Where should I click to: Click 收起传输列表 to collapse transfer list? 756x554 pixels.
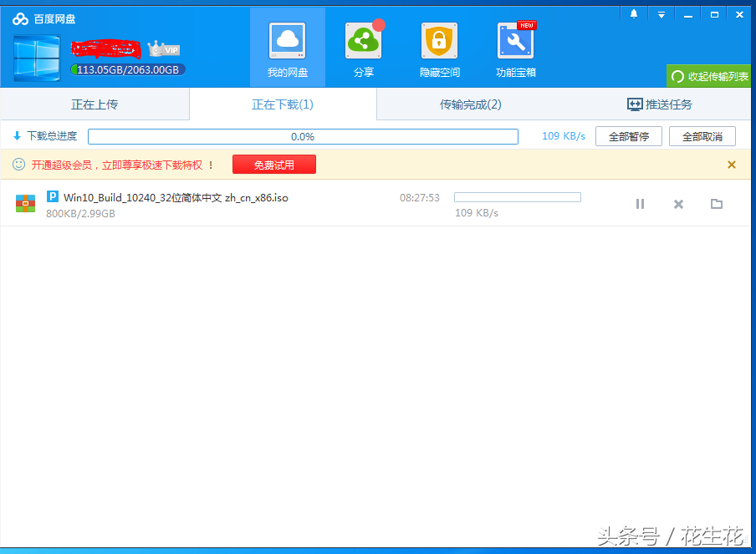point(709,76)
